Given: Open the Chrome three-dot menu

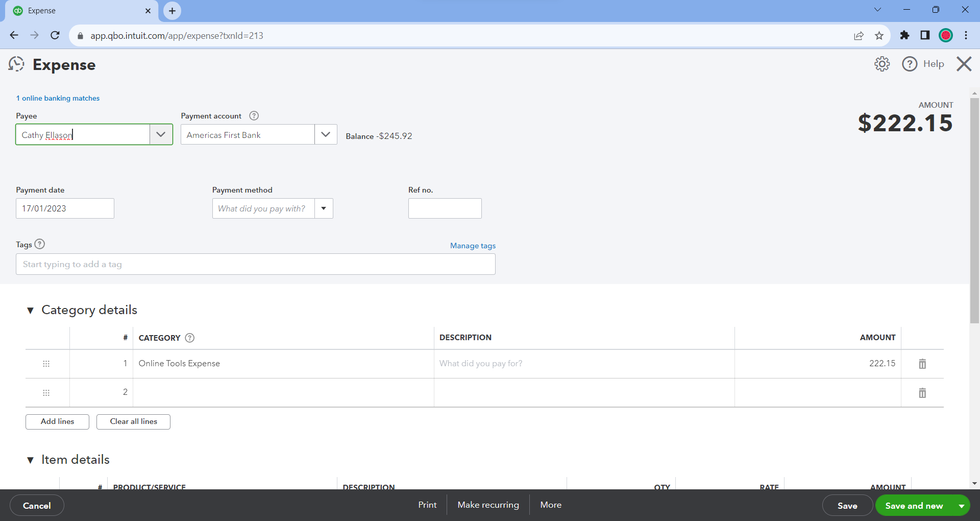Looking at the screenshot, I should pyautogui.click(x=966, y=35).
